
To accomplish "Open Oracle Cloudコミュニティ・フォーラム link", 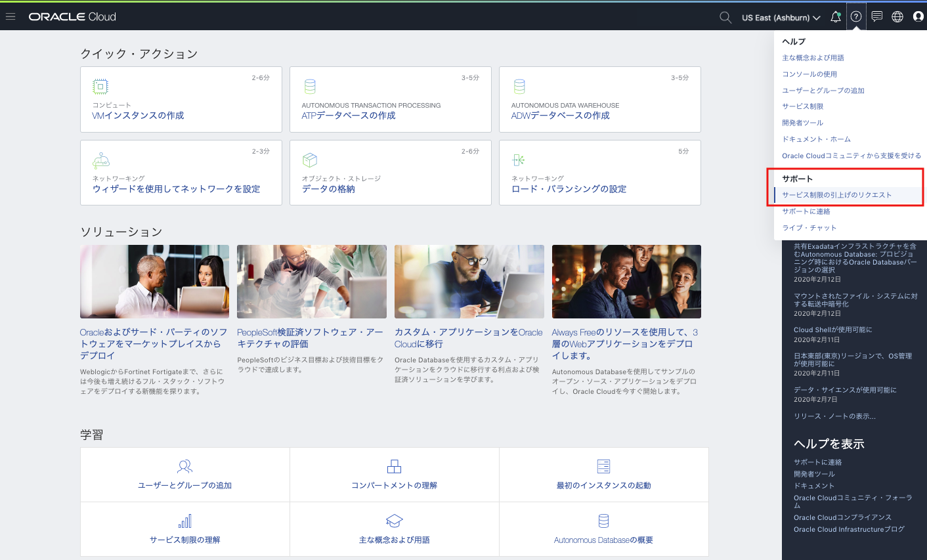I will coord(853,502).
